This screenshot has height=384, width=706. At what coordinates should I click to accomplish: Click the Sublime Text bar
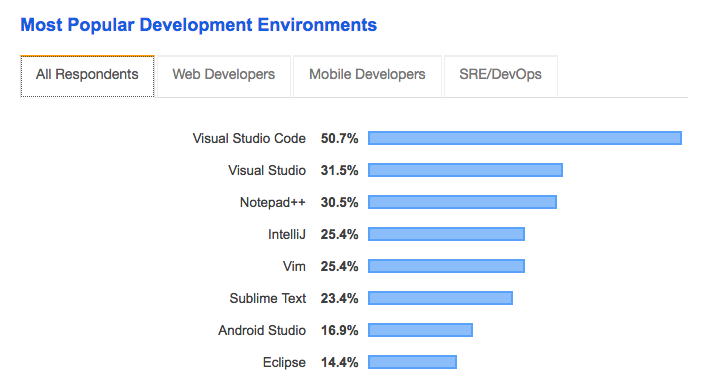tap(440, 298)
